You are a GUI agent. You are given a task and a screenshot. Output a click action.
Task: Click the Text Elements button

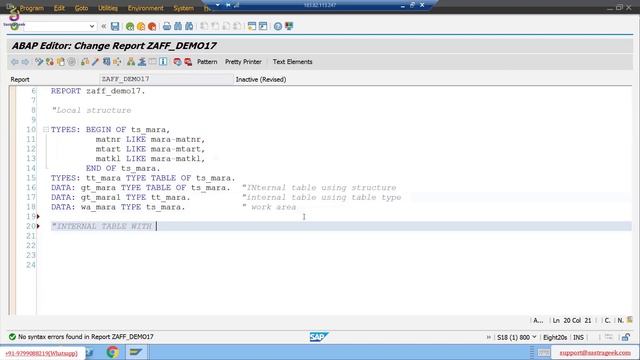292,62
